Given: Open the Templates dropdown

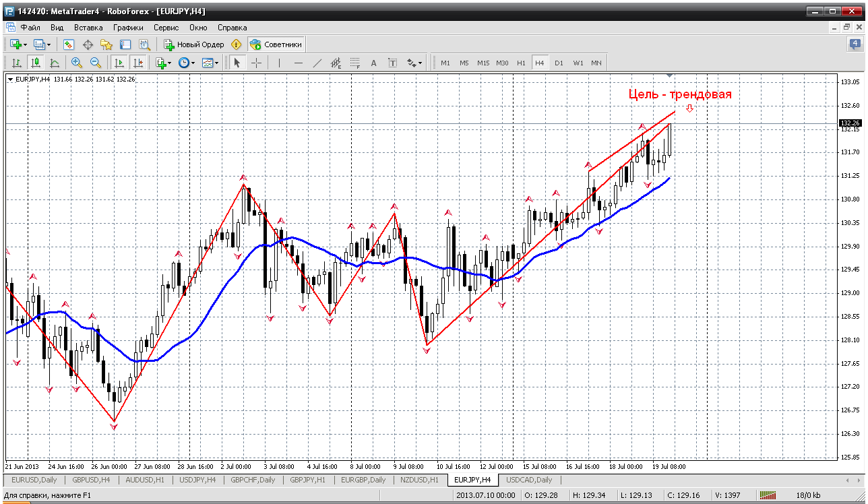Looking at the screenshot, I should tap(210, 63).
